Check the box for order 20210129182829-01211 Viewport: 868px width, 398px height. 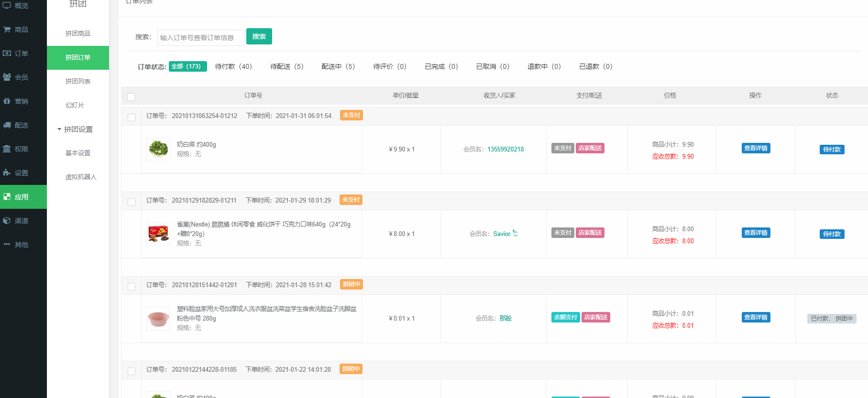(x=132, y=202)
